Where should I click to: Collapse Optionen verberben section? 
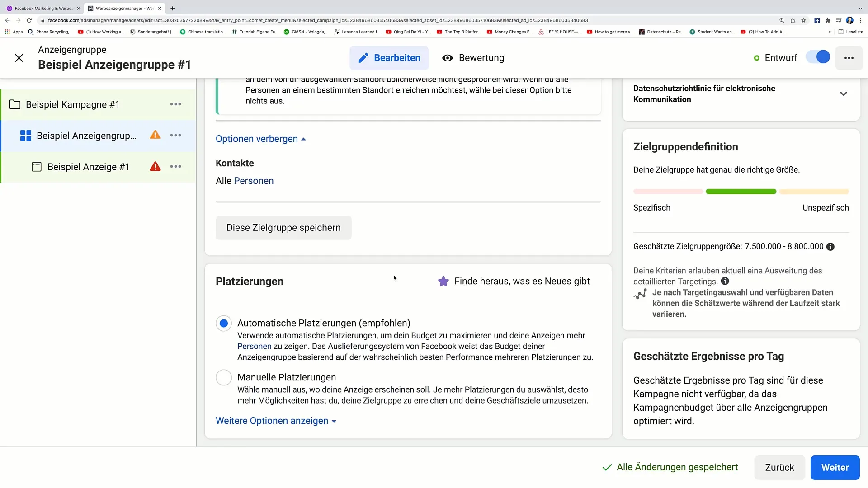tap(260, 138)
